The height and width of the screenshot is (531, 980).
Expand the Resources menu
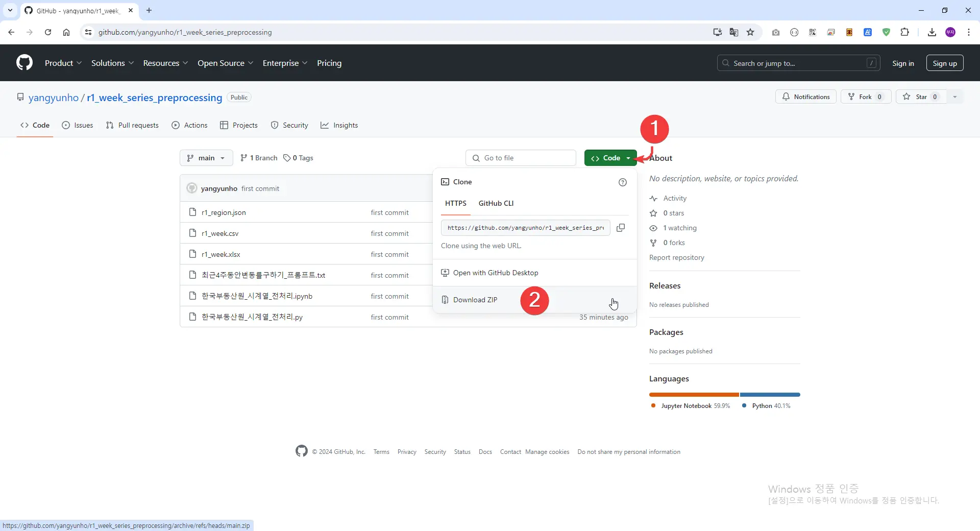click(x=165, y=63)
